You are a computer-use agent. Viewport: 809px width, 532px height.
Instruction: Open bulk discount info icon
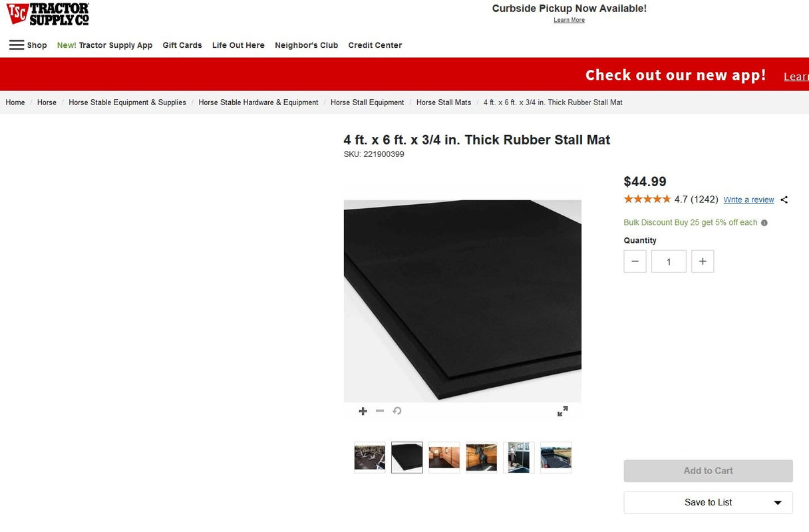[764, 223]
